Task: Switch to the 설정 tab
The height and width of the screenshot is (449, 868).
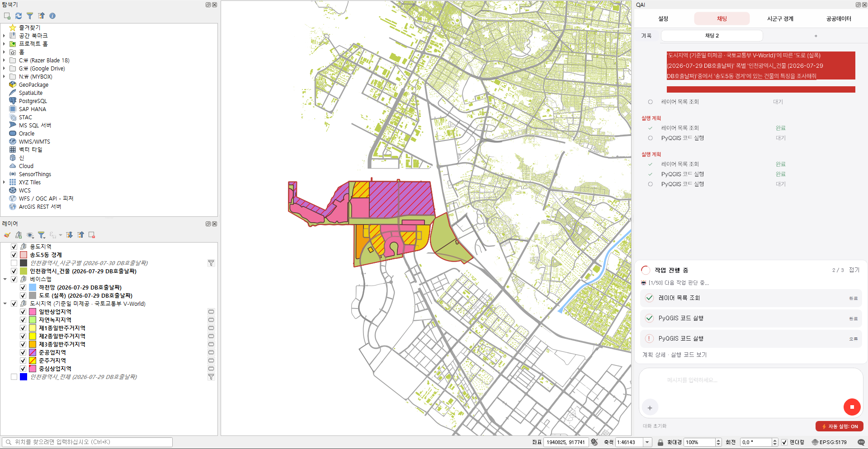Action: 663,19
